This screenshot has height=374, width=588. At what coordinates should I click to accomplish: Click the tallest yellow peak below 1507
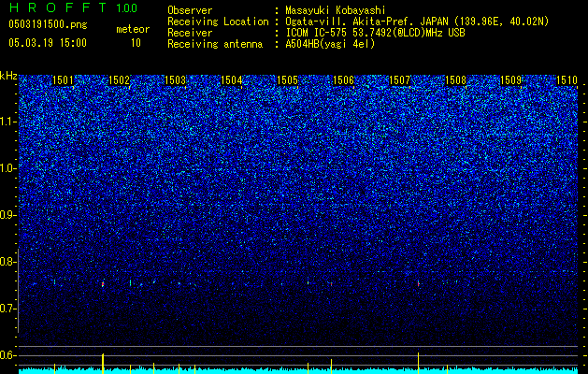pyautogui.click(x=419, y=363)
